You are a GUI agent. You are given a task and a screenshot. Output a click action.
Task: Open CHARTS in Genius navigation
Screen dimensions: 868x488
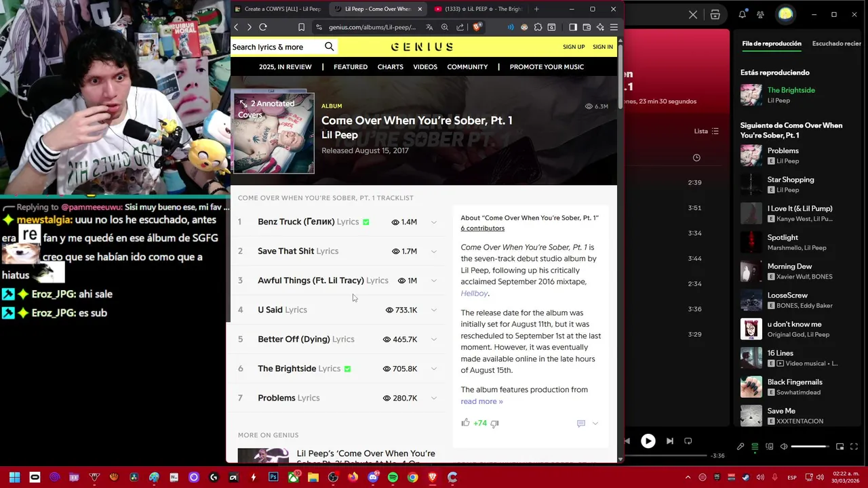click(391, 67)
